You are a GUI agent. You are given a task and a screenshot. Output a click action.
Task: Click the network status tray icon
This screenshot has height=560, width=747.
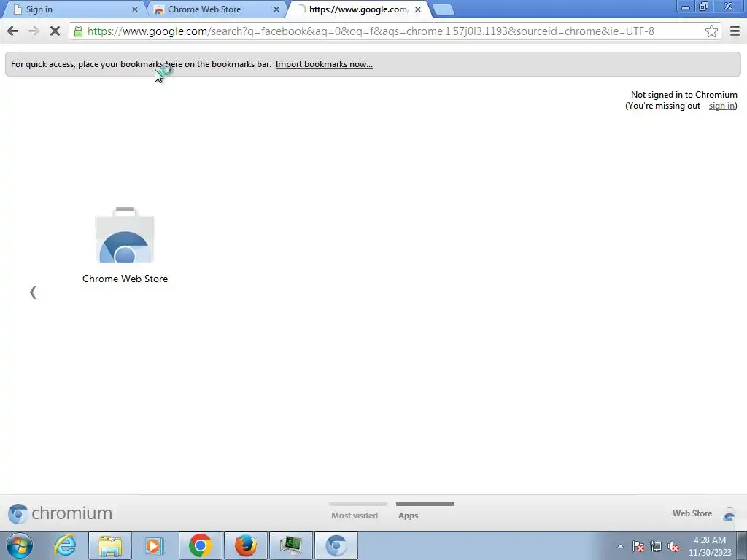(656, 546)
